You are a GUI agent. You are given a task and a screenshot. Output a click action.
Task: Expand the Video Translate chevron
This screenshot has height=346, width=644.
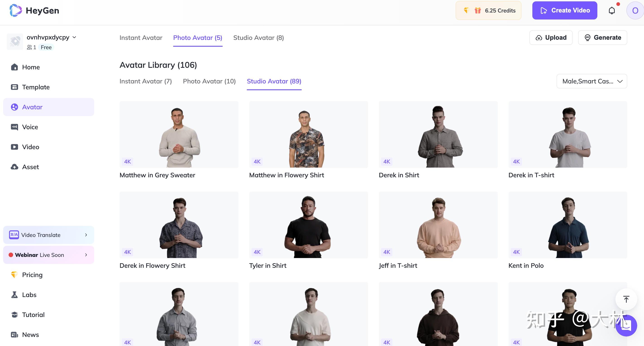pyautogui.click(x=86, y=235)
